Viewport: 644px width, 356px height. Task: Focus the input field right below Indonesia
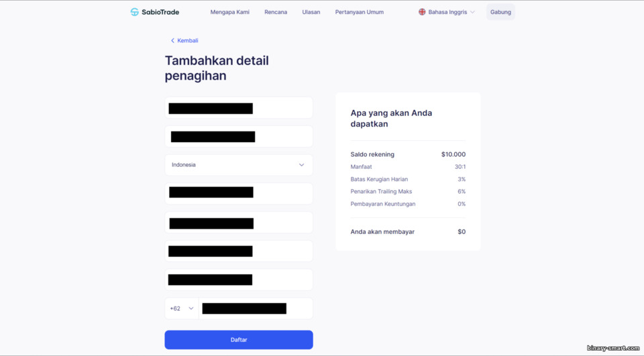click(239, 193)
